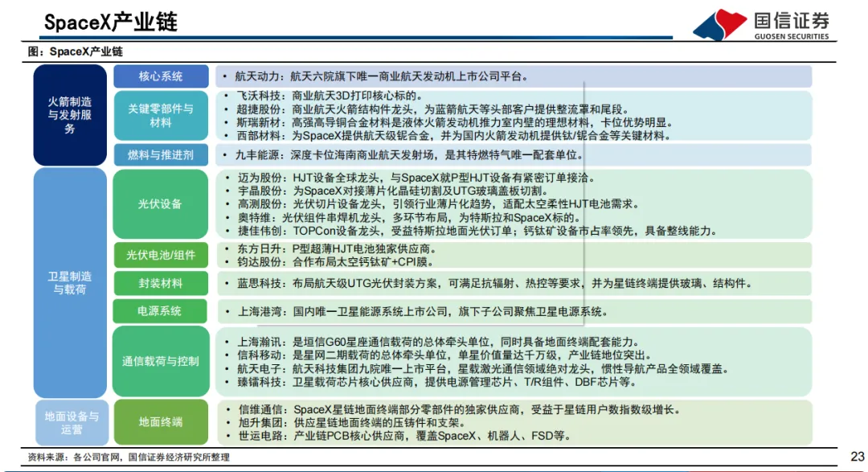Image resolution: width=868 pixels, height=472 pixels.
Task: Select the 卫星制造与载荷 category box
Action: click(70, 282)
